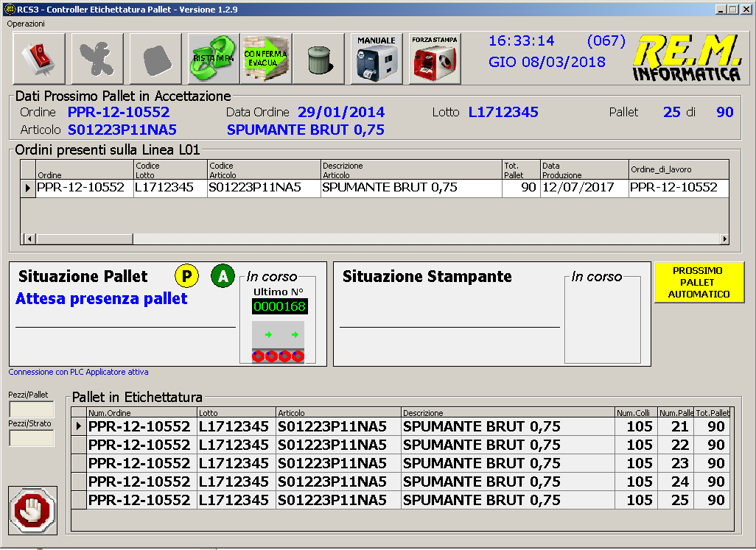The width and height of the screenshot is (756, 550).
Task: Click the red power switch icon
Action: pos(38,59)
